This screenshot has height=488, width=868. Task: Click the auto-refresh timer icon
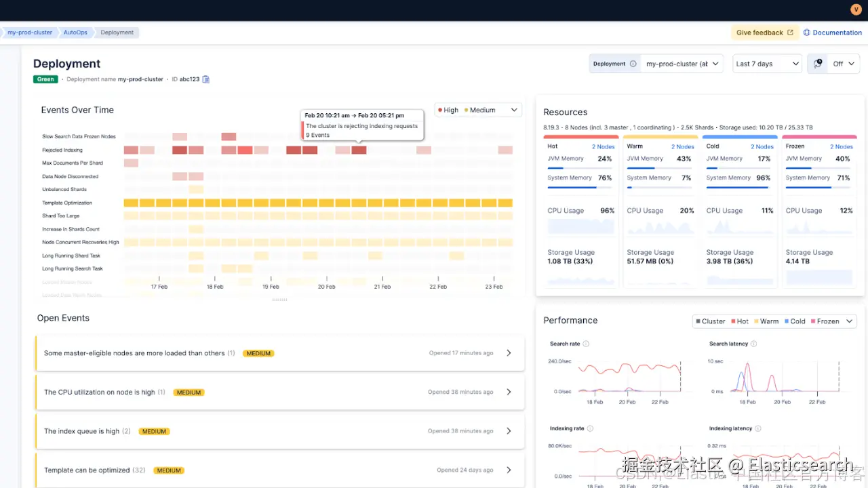818,64
